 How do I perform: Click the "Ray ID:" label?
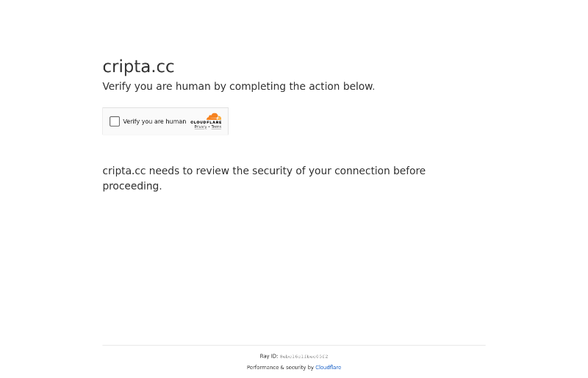pyautogui.click(x=268, y=357)
